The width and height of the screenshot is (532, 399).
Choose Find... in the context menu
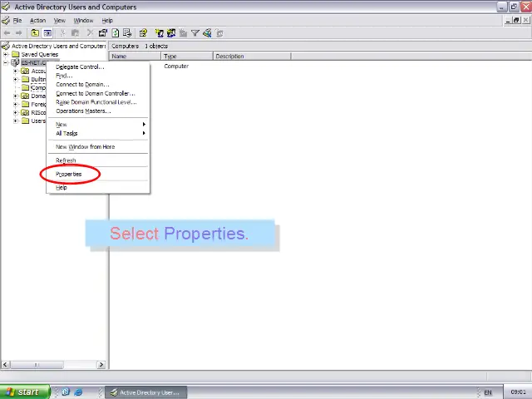pos(98,76)
